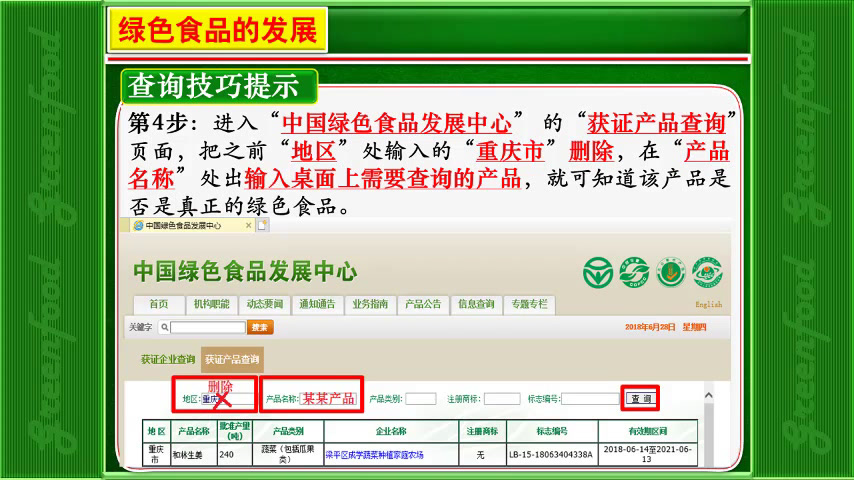Click the 产品名称 input field
Image resolution: width=854 pixels, height=480 pixels.
click(328, 399)
